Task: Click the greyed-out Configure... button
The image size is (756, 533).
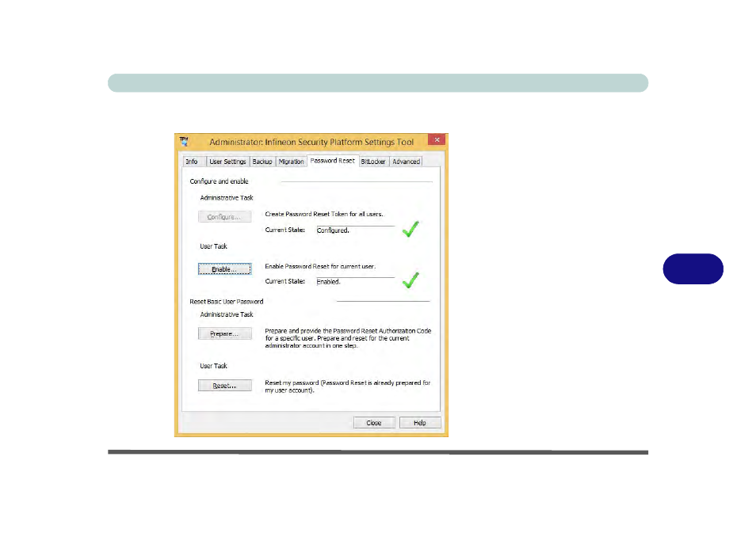Action: pyautogui.click(x=225, y=217)
